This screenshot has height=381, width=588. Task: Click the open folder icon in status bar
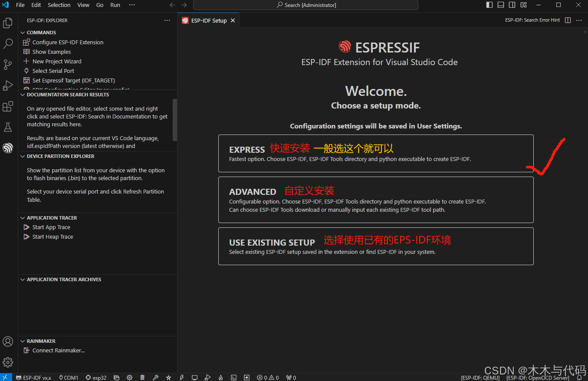click(116, 378)
